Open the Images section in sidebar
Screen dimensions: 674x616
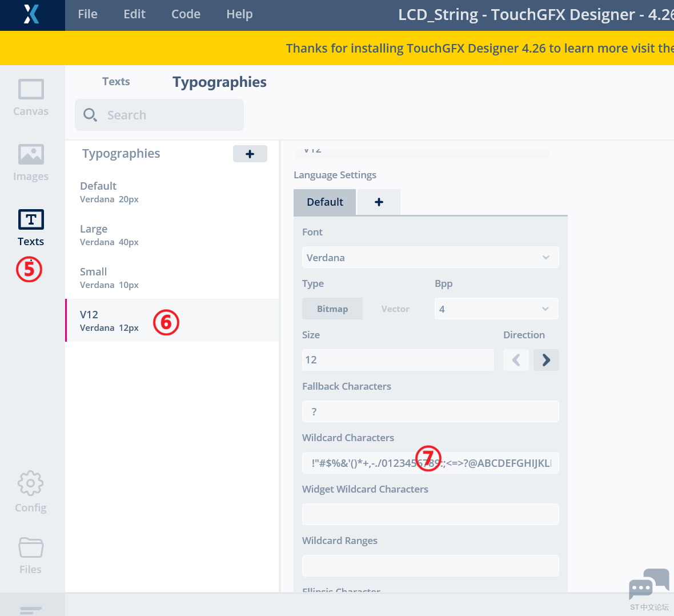(30, 163)
